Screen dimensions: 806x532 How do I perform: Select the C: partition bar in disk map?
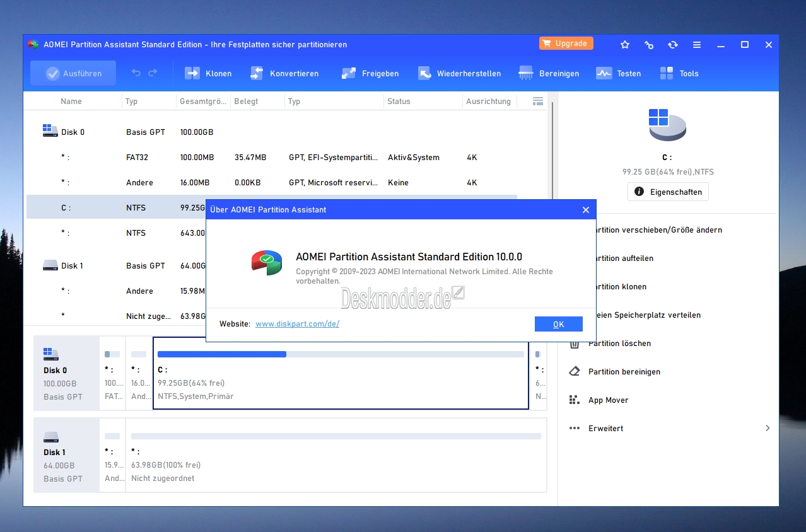point(341,373)
